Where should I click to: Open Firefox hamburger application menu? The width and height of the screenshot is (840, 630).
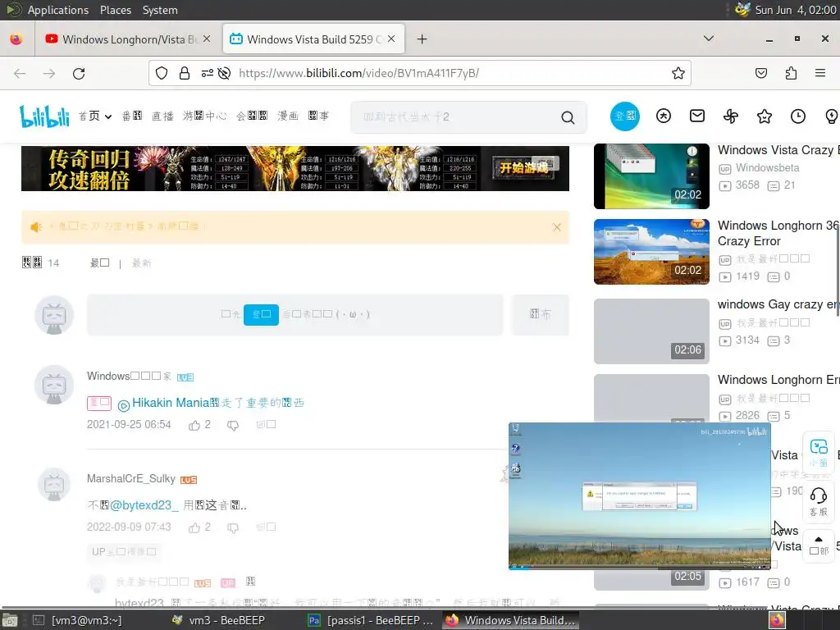point(820,73)
